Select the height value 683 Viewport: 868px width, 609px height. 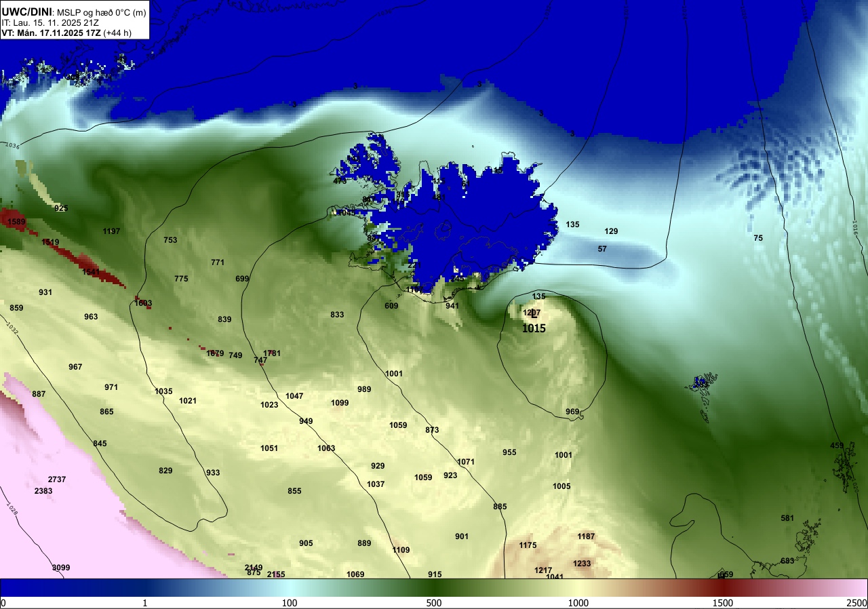tap(787, 561)
